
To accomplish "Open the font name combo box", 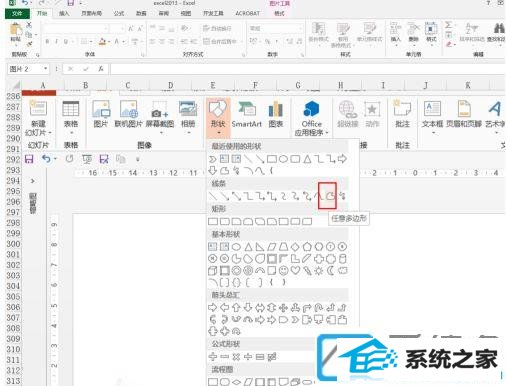I will [76, 28].
